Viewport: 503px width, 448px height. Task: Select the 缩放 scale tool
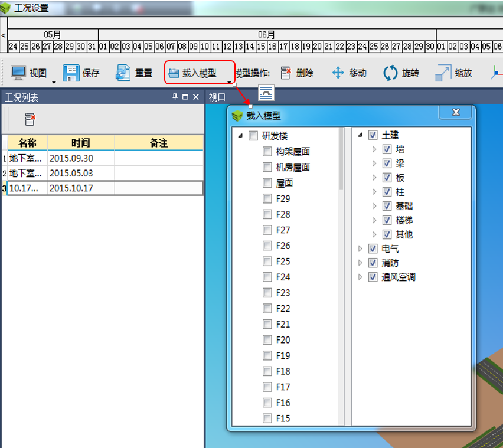point(453,73)
